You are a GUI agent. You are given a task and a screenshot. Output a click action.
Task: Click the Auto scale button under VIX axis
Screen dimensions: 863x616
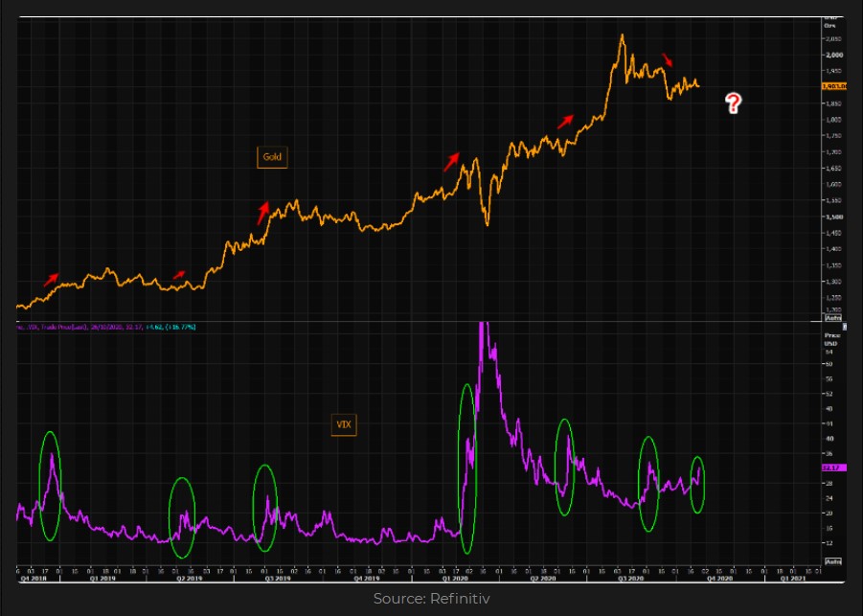832,561
